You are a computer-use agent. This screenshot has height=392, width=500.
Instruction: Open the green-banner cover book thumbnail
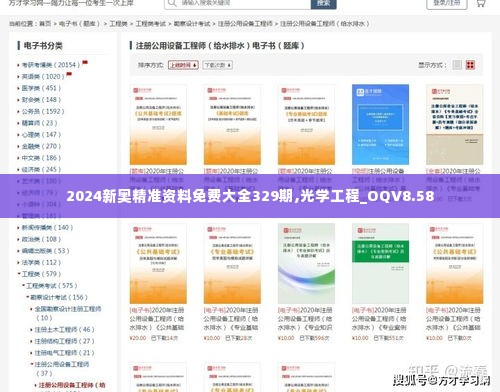click(380, 263)
